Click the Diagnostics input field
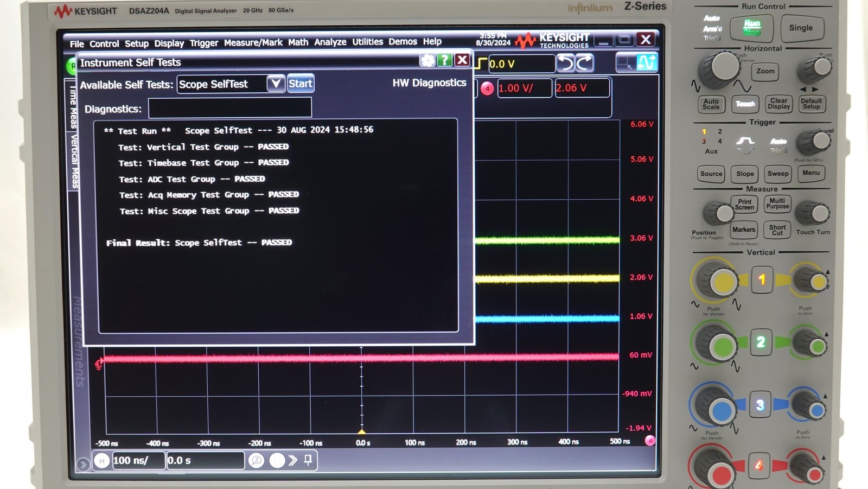Screen dimensions: 868x489 (230, 107)
